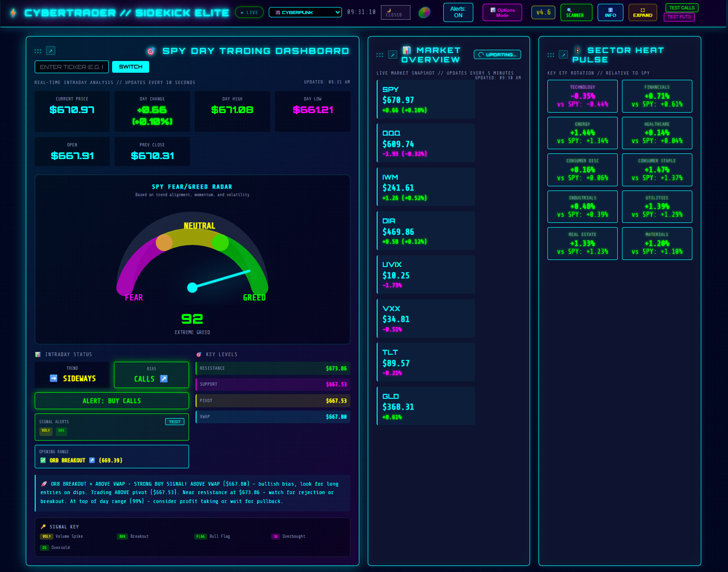Click the pop-out arrow icon on Market Overview

click(x=393, y=55)
